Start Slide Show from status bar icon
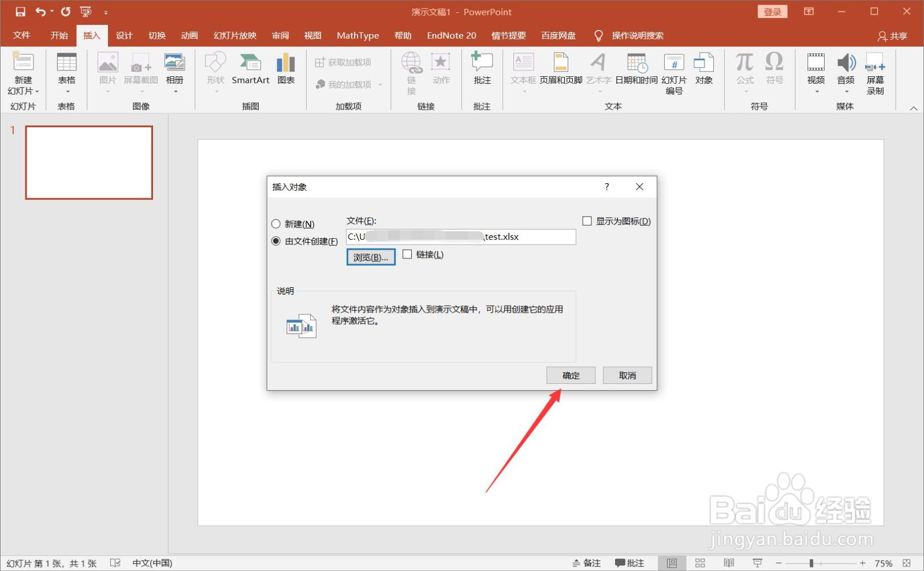 click(757, 563)
